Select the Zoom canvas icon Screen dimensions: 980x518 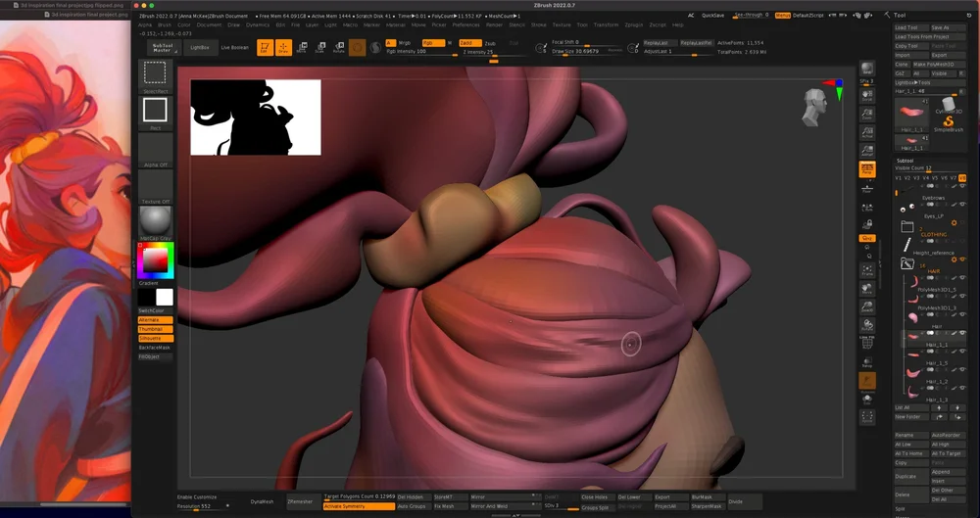click(867, 113)
